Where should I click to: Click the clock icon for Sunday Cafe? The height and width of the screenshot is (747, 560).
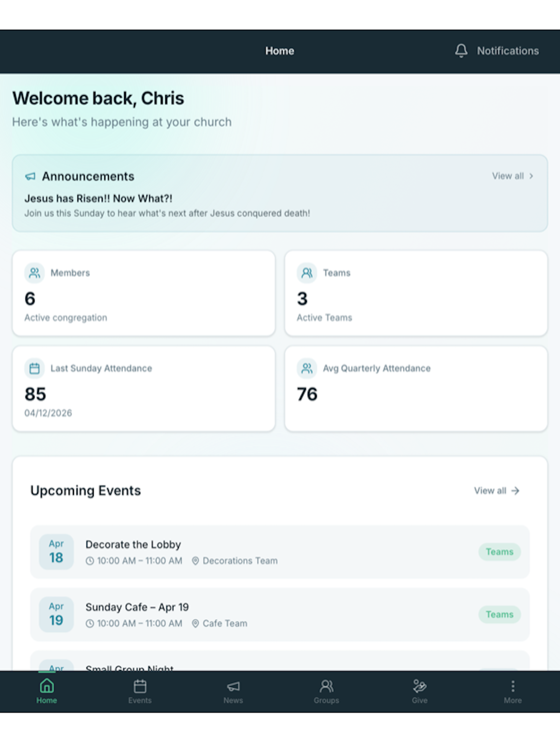(90, 623)
